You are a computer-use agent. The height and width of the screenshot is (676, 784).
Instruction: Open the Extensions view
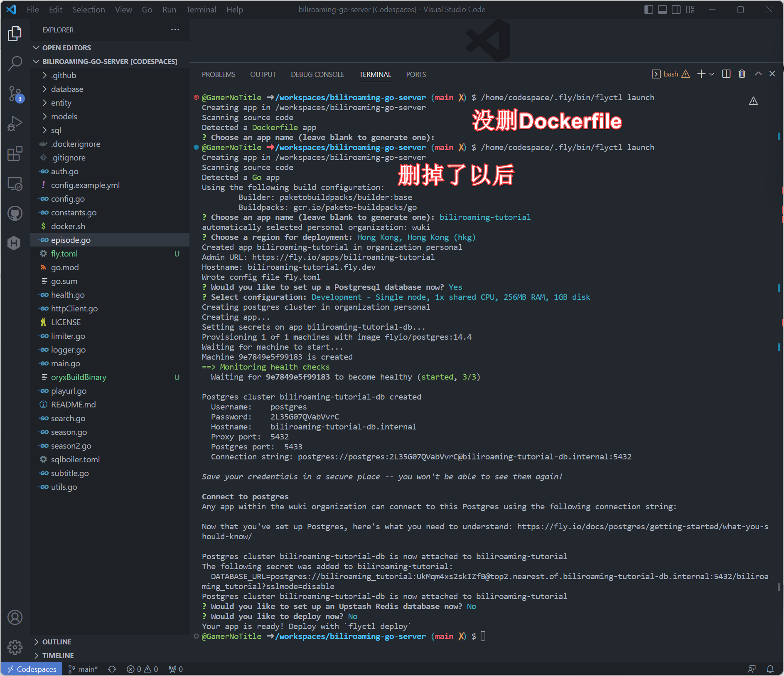(15, 154)
